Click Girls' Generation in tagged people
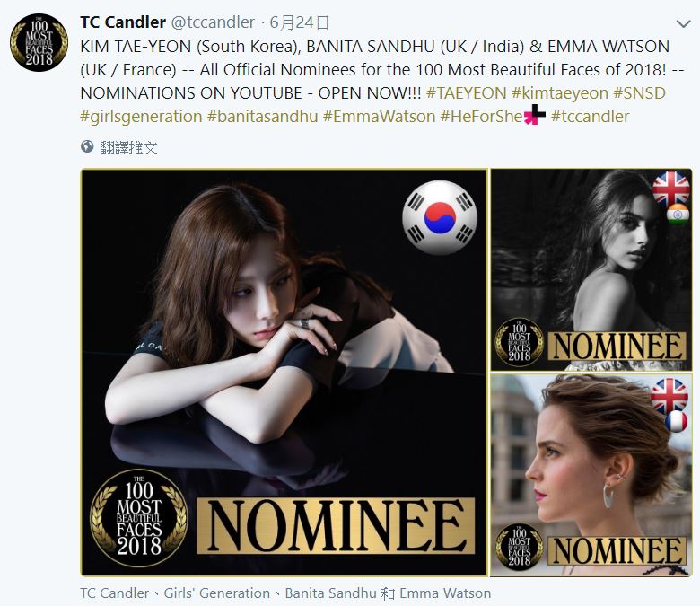Image resolution: width=700 pixels, height=606 pixels. pyautogui.click(x=216, y=593)
